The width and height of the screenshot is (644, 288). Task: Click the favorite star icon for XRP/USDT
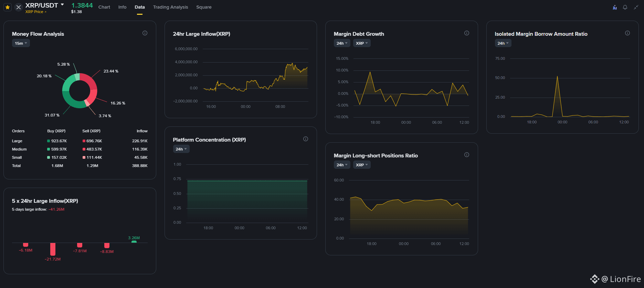8,7
